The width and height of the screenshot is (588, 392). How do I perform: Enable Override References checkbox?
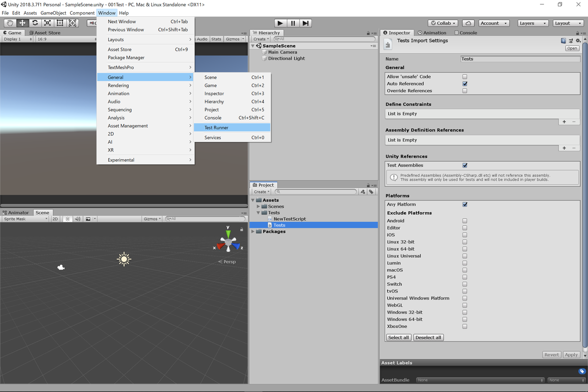(465, 91)
